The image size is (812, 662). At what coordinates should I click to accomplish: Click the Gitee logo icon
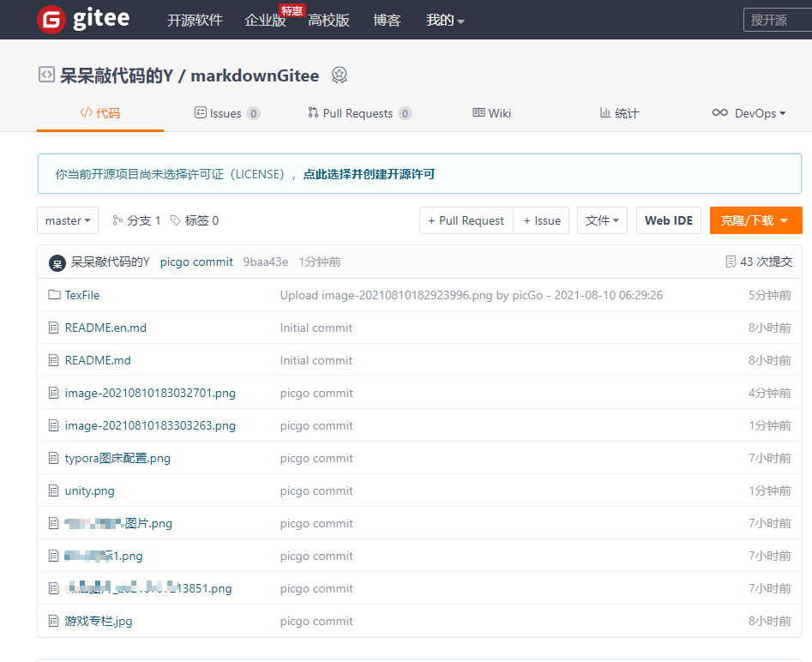pyautogui.click(x=51, y=20)
